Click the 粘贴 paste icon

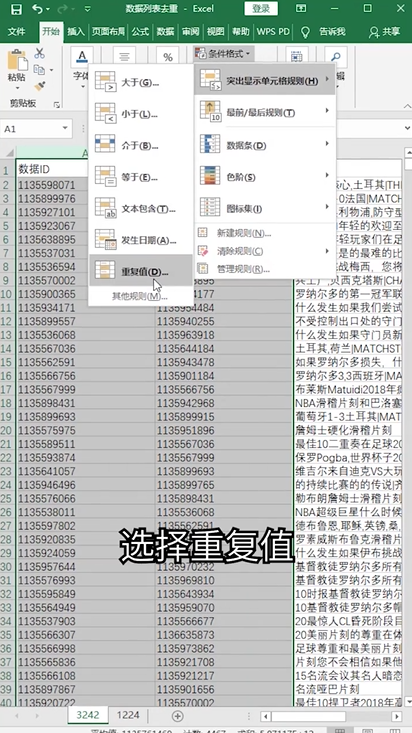(x=16, y=60)
